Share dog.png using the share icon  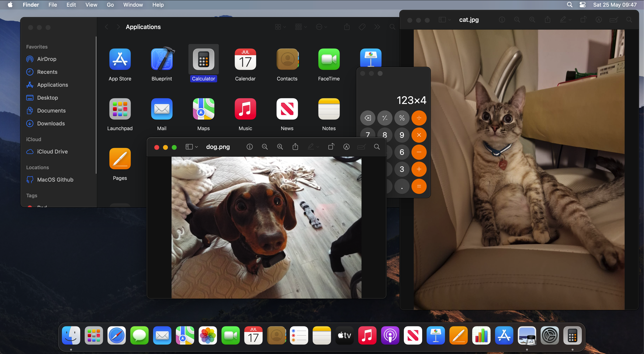click(x=295, y=146)
